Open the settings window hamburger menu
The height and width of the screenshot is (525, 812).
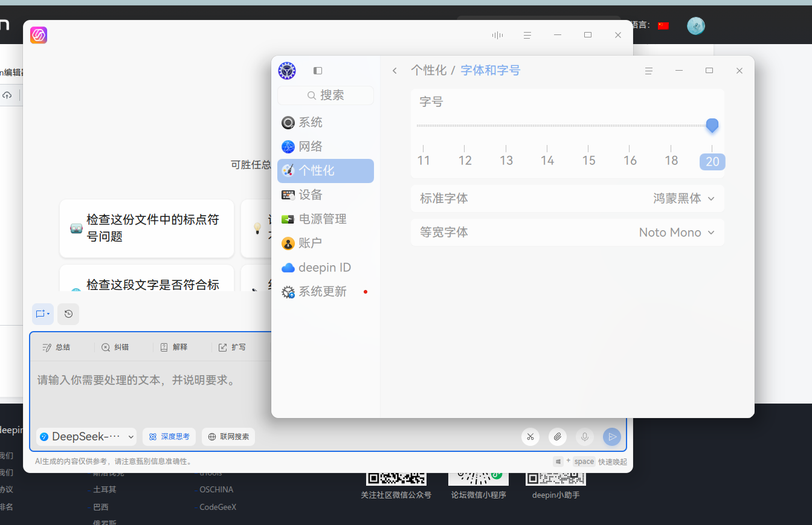tap(649, 71)
